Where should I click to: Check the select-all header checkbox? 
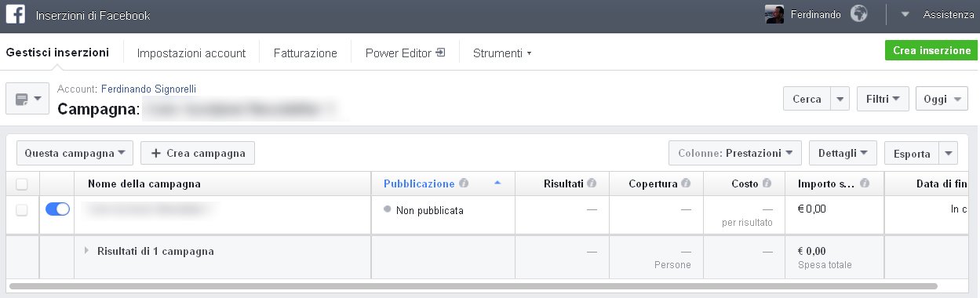click(x=22, y=184)
